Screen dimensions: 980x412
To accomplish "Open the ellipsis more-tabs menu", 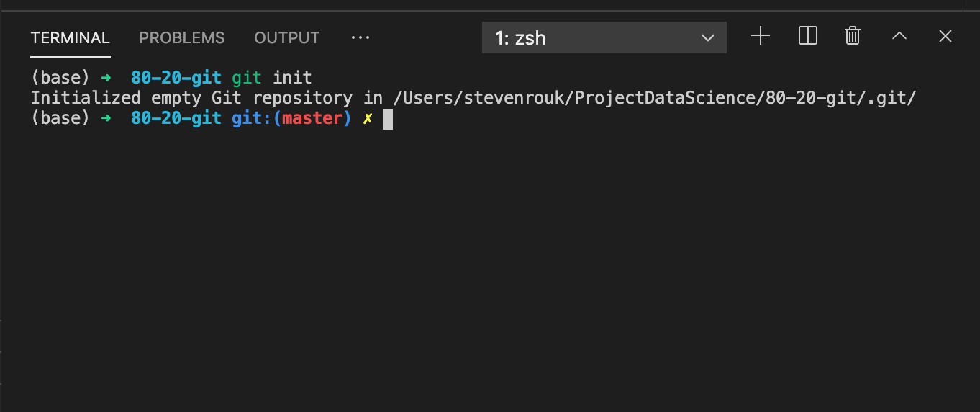I will [x=360, y=38].
